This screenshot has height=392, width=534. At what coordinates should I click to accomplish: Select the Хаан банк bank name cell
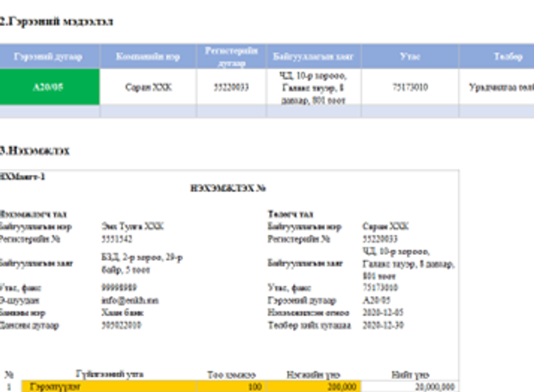click(x=122, y=313)
